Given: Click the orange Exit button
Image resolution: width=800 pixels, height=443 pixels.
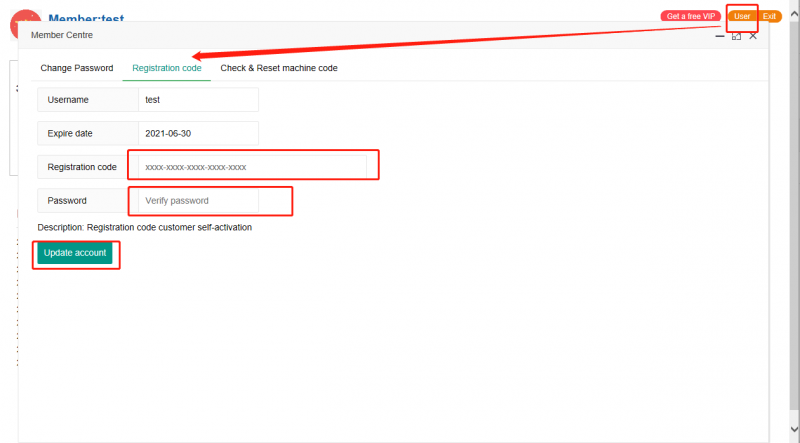Looking at the screenshot, I should [769, 16].
